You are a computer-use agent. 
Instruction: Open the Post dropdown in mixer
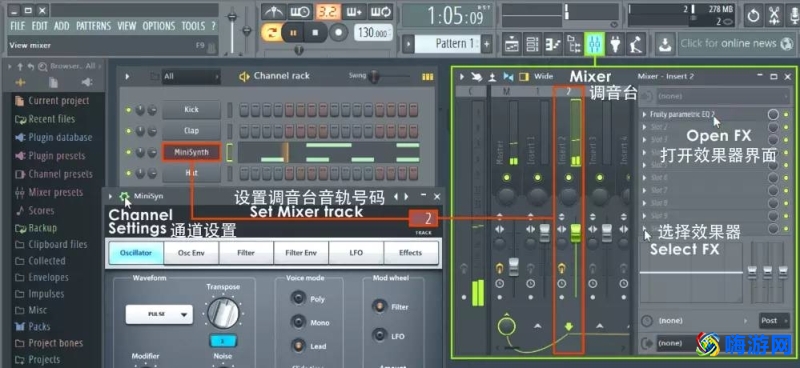[773, 321]
